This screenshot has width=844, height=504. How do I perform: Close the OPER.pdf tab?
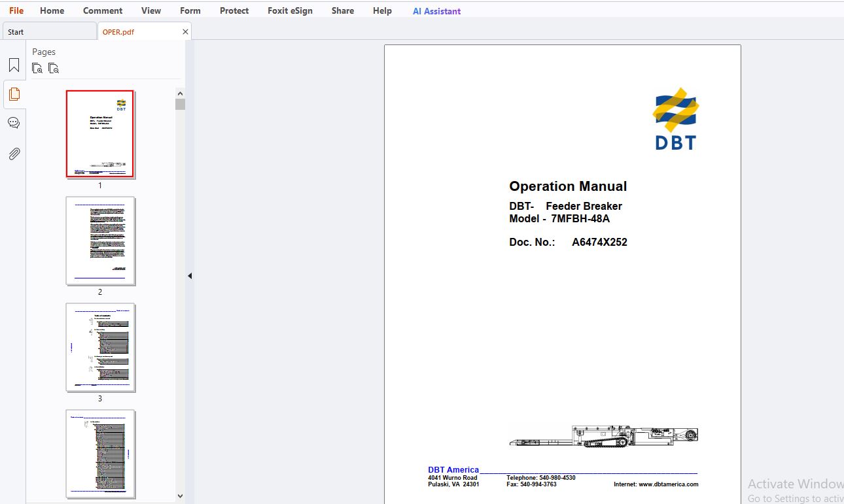click(x=185, y=31)
